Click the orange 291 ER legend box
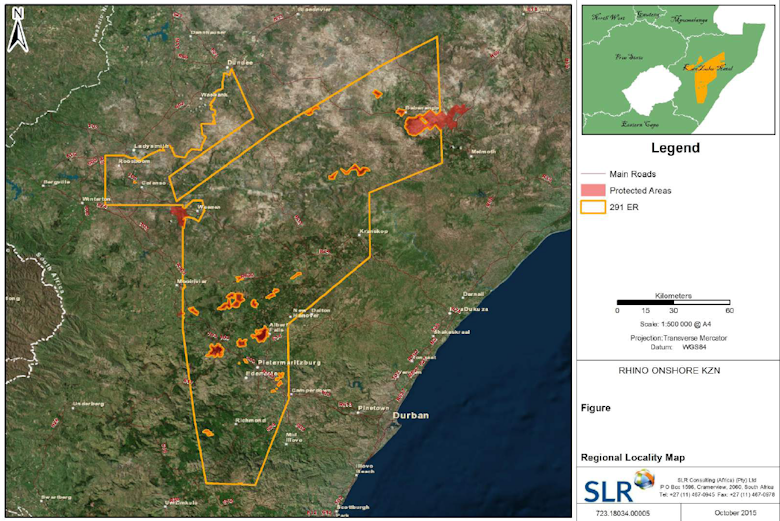Screen dimensions: 780x521 coord(596,207)
